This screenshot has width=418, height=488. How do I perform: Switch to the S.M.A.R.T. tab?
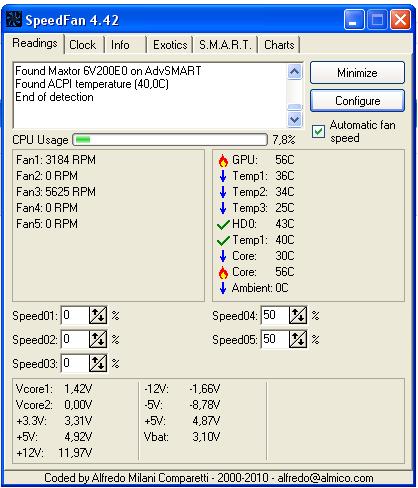tap(225, 45)
